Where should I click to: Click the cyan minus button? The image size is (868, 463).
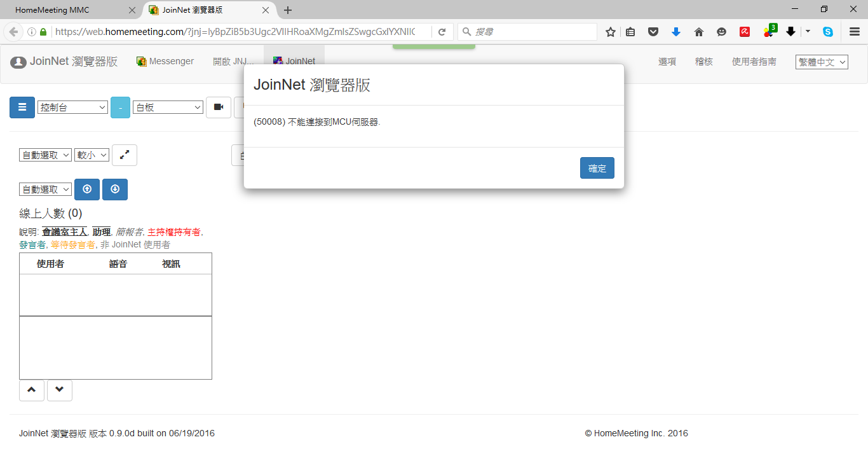pos(120,107)
